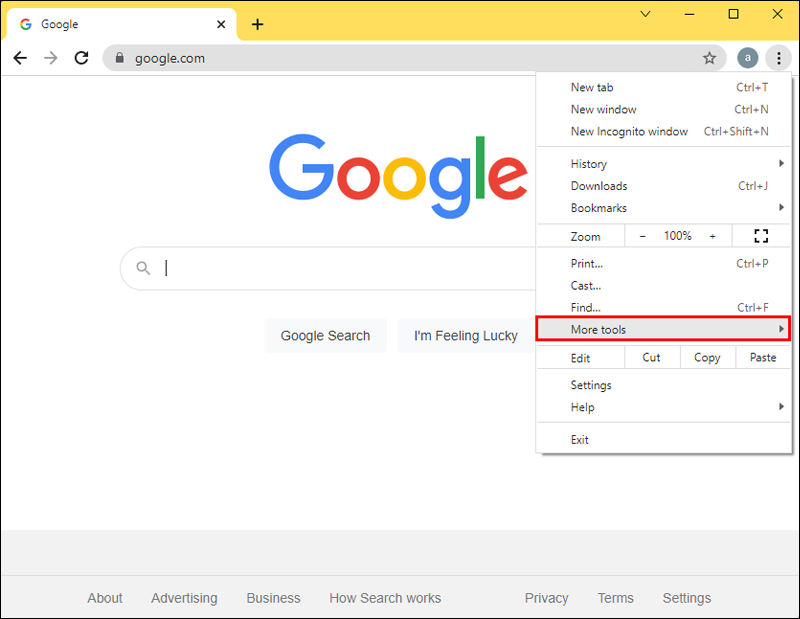This screenshot has height=619, width=800.
Task: Choose New tab from the menu
Action: click(663, 87)
